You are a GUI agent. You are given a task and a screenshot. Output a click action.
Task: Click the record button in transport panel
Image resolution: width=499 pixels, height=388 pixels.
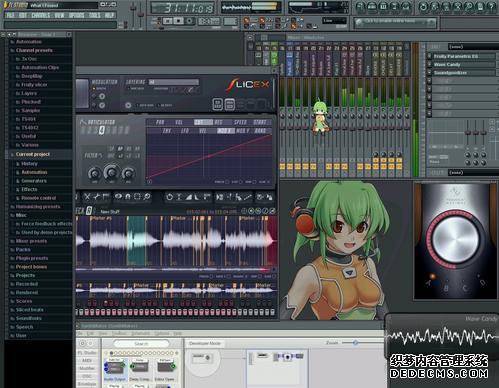pos(190,21)
